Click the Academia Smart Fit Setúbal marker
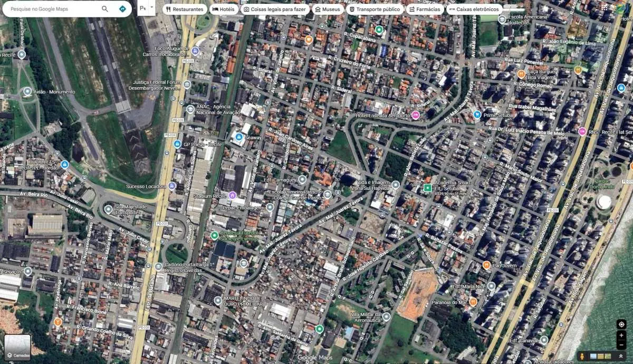The width and height of the screenshot is (633, 364). click(x=428, y=188)
